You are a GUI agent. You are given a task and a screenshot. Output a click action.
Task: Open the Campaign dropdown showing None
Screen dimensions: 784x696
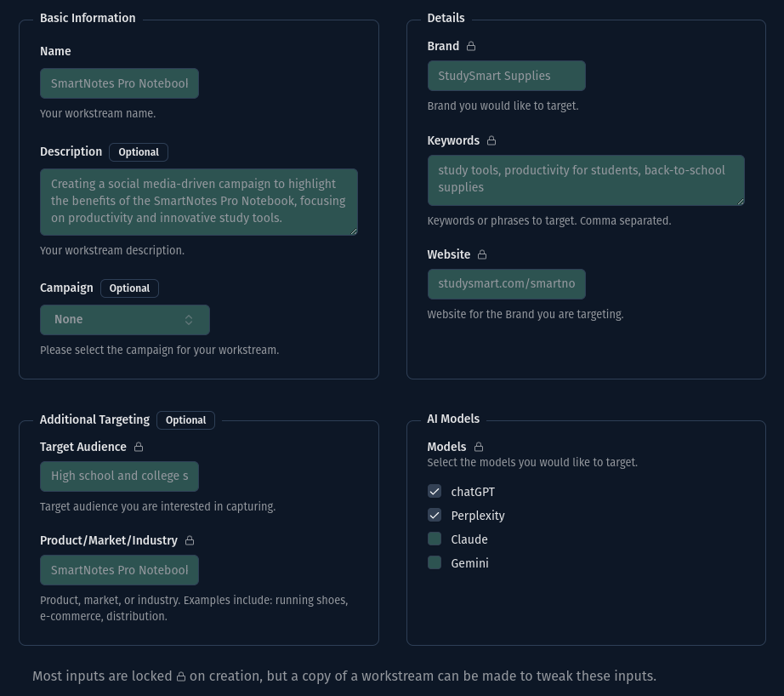click(124, 320)
